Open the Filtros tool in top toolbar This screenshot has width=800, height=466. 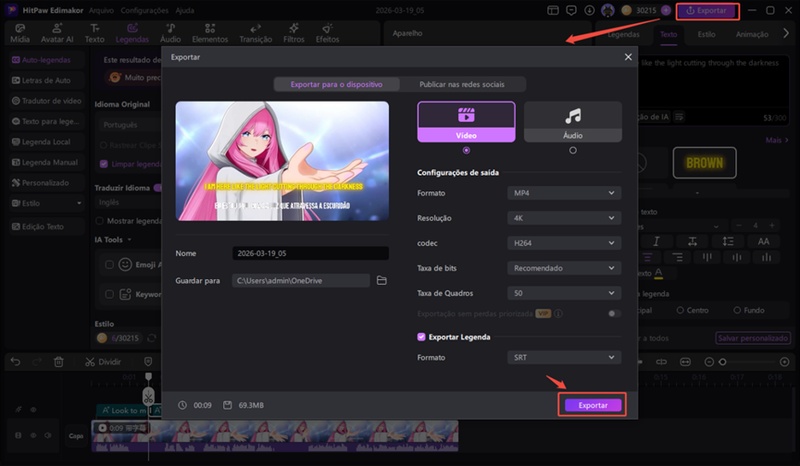tap(293, 33)
